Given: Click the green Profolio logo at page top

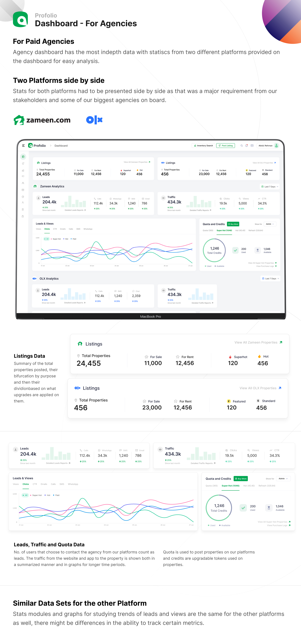Looking at the screenshot, I should [x=20, y=19].
